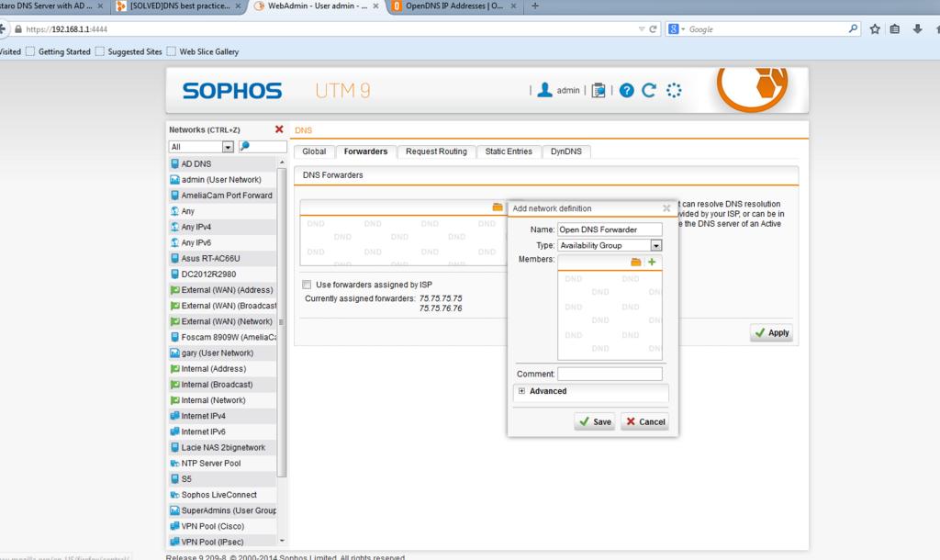940x560 pixels.
Task: Expand the Advanced section
Action: point(521,391)
